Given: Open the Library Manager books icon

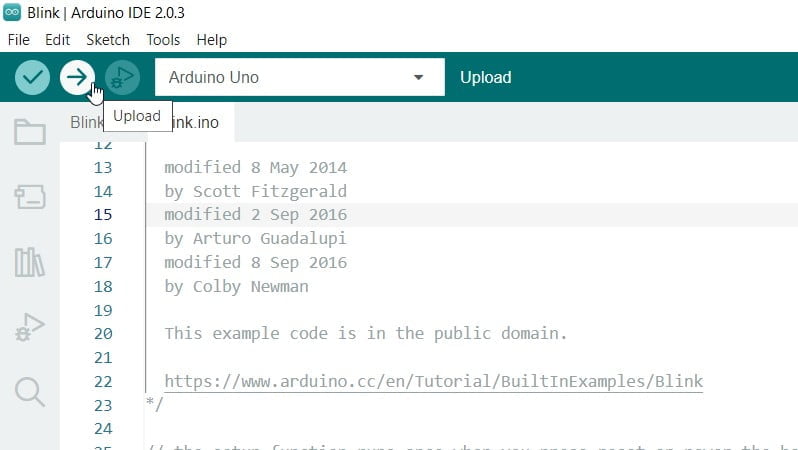Looking at the screenshot, I should (30, 262).
